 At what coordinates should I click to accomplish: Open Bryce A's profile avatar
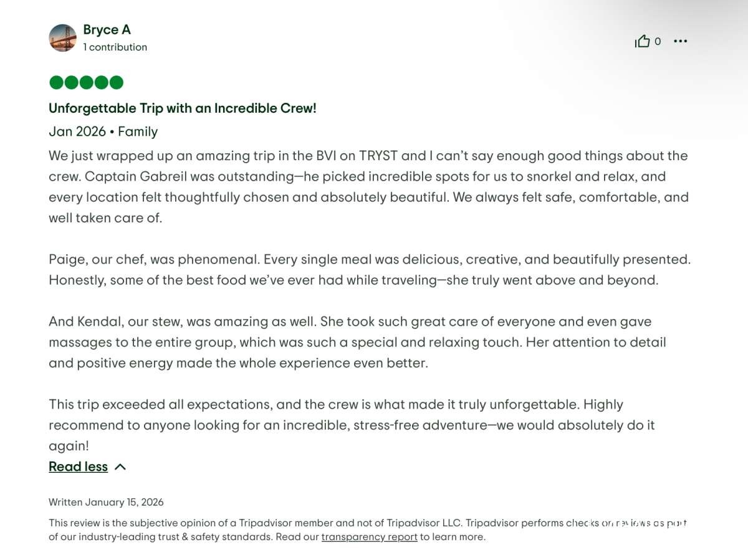[x=62, y=38]
